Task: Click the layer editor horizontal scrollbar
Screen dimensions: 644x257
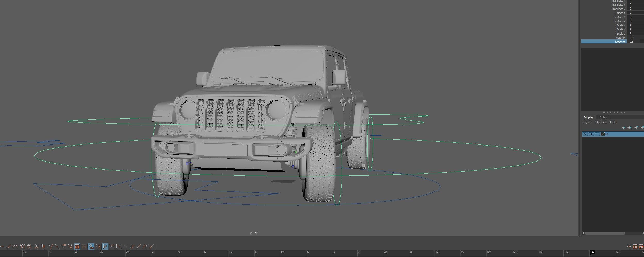Action: click(x=605, y=233)
